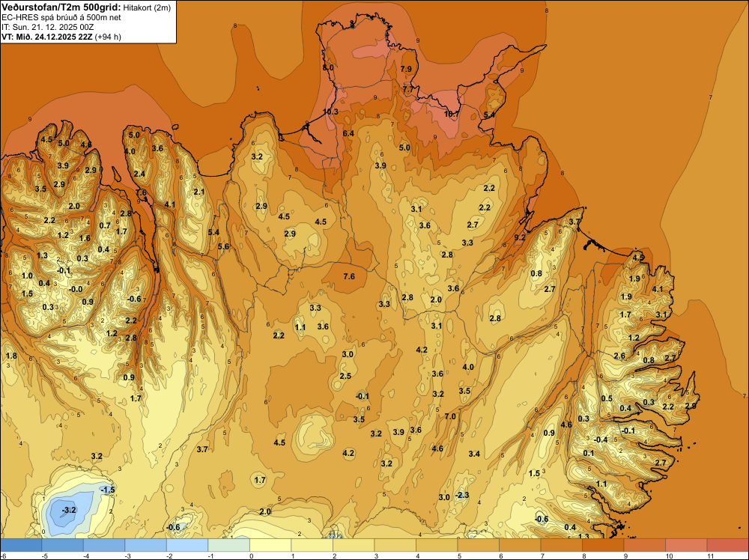
Task: Click the legend swatch between -2 and -1
Action: point(187,545)
